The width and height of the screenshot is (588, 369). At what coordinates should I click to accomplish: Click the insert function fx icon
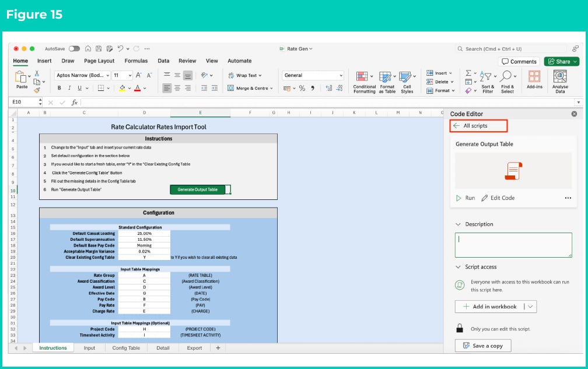(x=74, y=102)
